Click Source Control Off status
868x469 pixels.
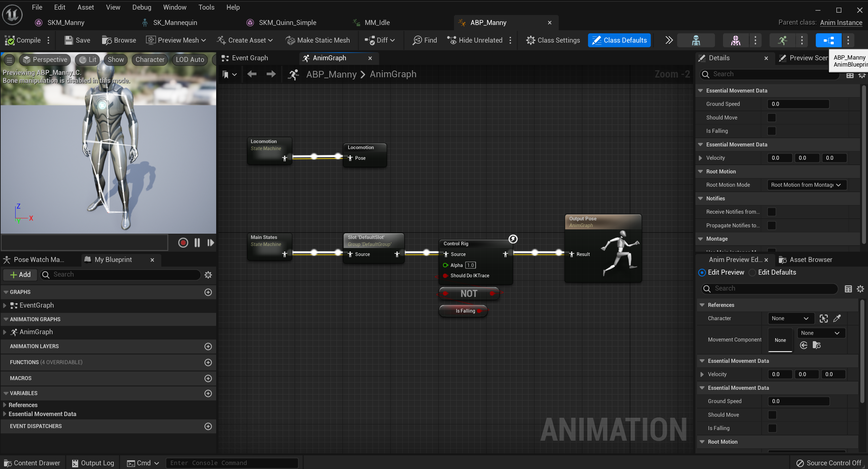[x=828, y=463]
